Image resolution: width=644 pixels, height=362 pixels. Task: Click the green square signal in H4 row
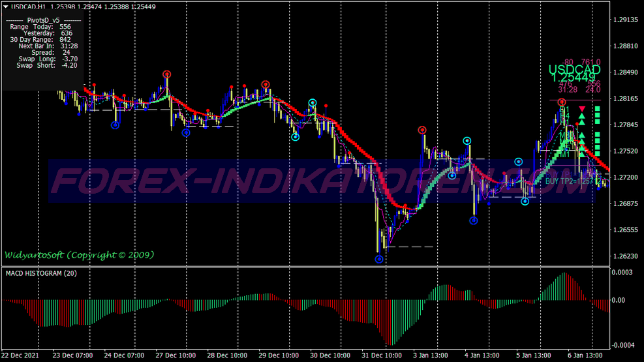597,115
